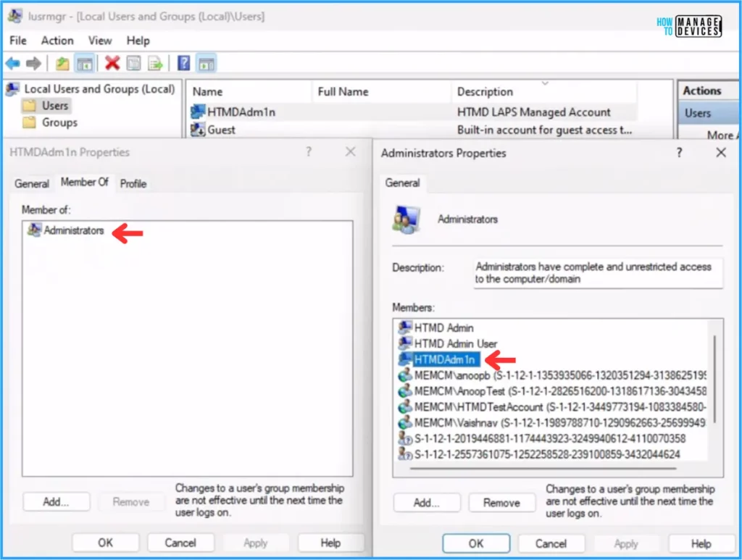Click the Export List toolbar icon
The height and width of the screenshot is (560, 742).
(155, 63)
